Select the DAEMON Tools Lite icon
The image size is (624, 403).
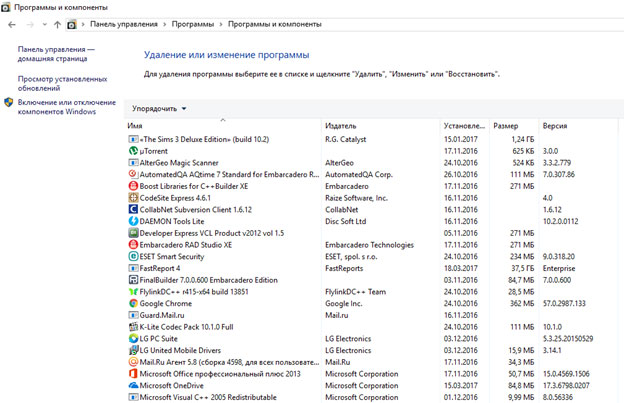(x=133, y=221)
